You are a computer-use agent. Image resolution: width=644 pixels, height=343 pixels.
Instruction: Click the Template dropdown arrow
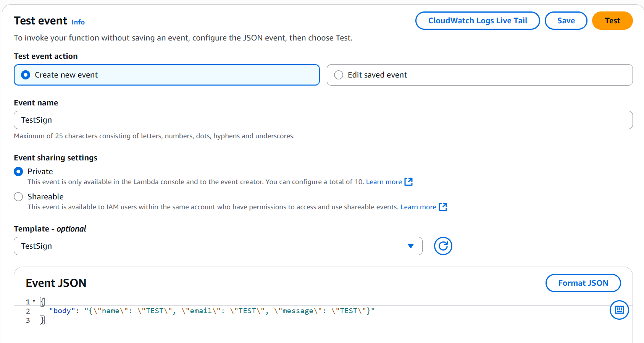click(411, 246)
